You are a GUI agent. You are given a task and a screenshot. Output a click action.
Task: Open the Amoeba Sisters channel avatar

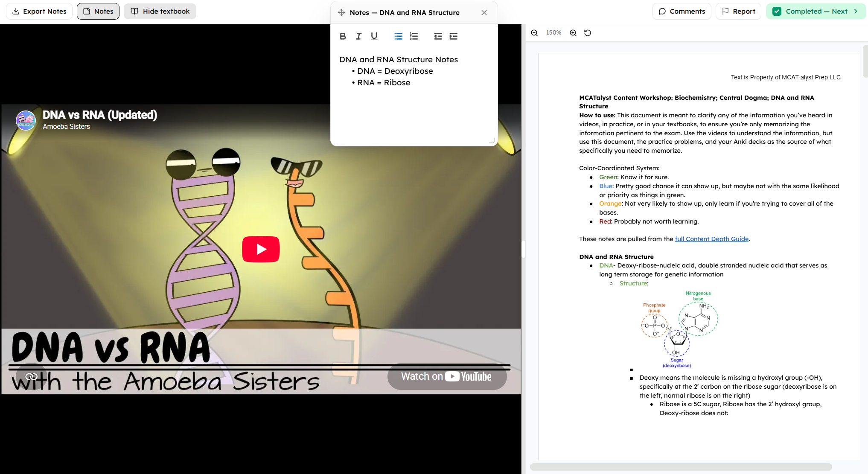pyautogui.click(x=26, y=120)
